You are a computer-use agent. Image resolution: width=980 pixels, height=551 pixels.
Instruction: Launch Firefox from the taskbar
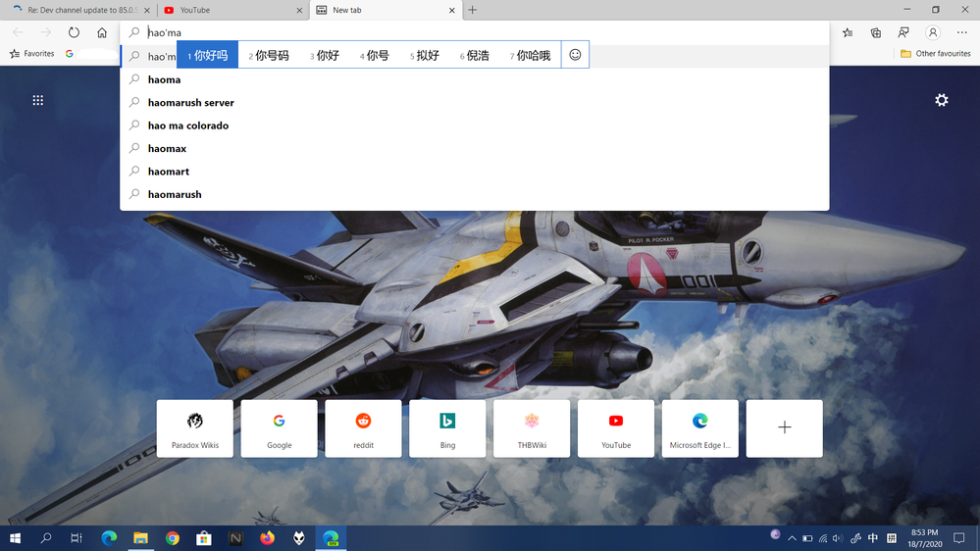268,538
